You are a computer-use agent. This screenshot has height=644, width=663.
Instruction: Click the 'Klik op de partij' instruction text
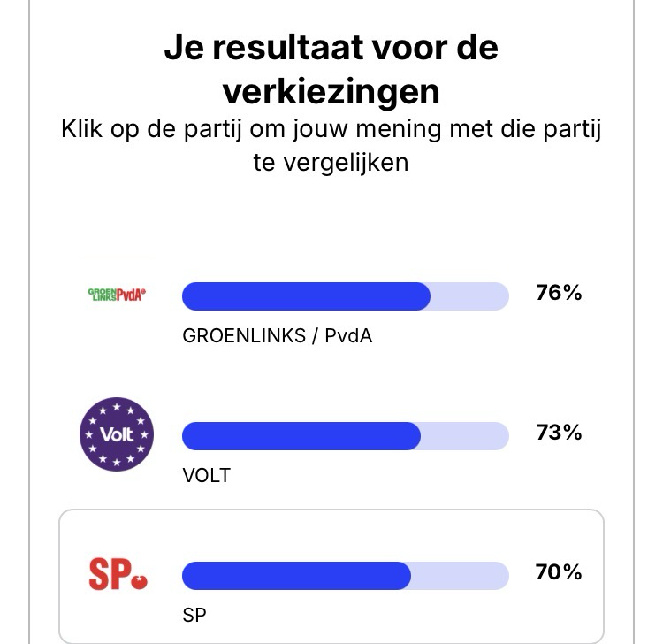[331, 146]
